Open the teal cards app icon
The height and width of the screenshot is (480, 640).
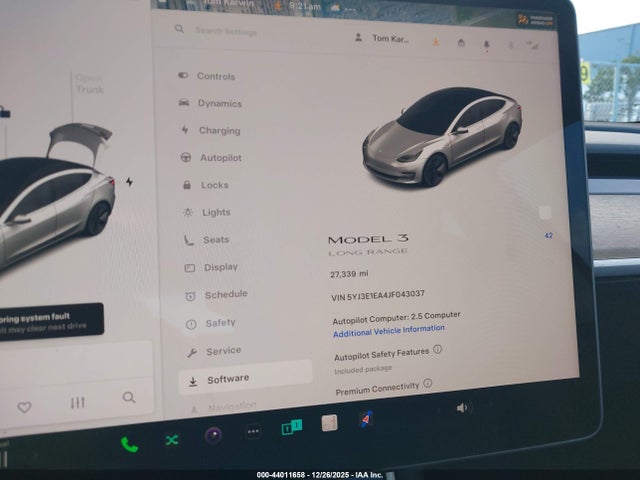pos(291,427)
